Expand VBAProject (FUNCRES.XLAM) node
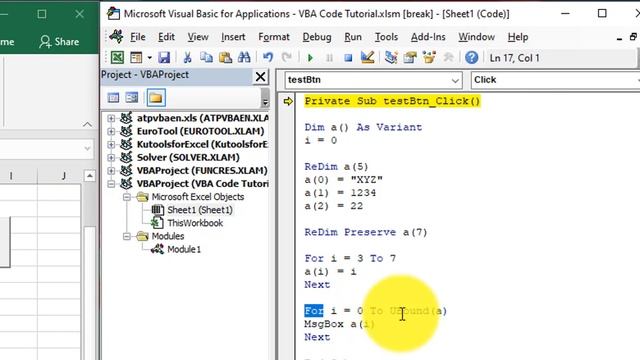Screen dimensions: 640x360 (111, 171)
